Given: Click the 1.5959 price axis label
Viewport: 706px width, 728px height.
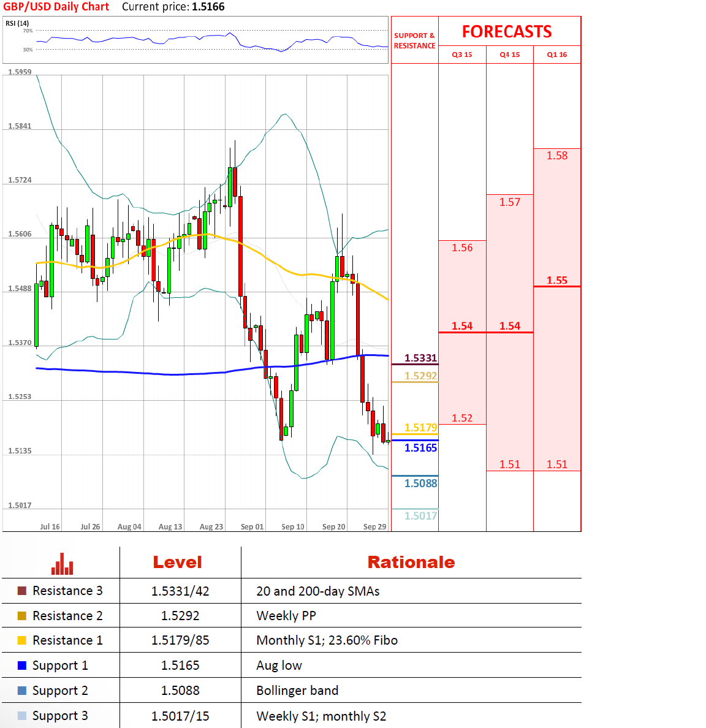Looking at the screenshot, I should [20, 72].
